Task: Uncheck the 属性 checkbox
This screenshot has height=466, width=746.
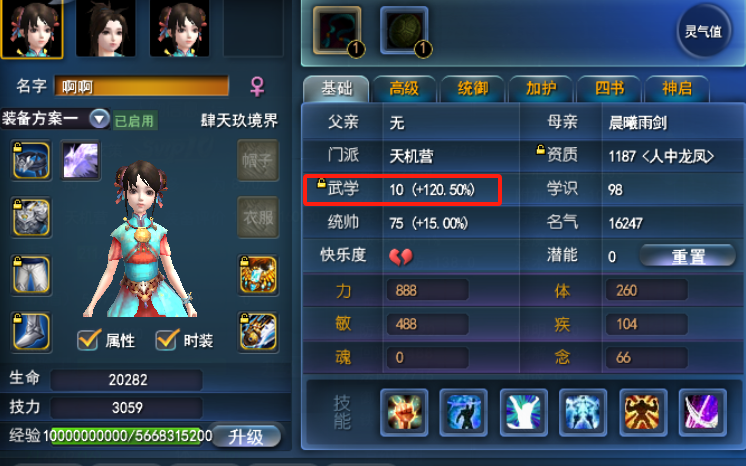Action: tap(88, 340)
